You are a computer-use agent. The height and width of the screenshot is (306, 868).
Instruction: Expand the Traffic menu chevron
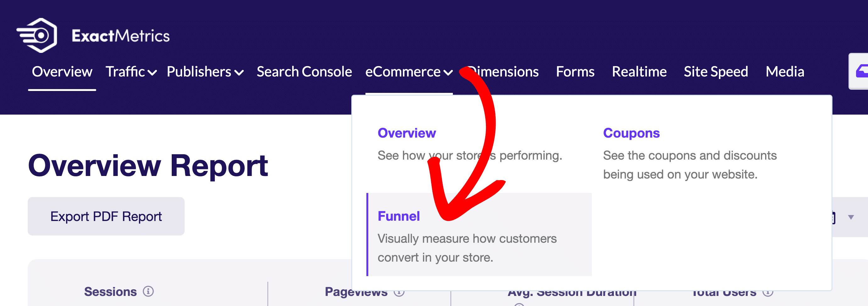(x=152, y=72)
